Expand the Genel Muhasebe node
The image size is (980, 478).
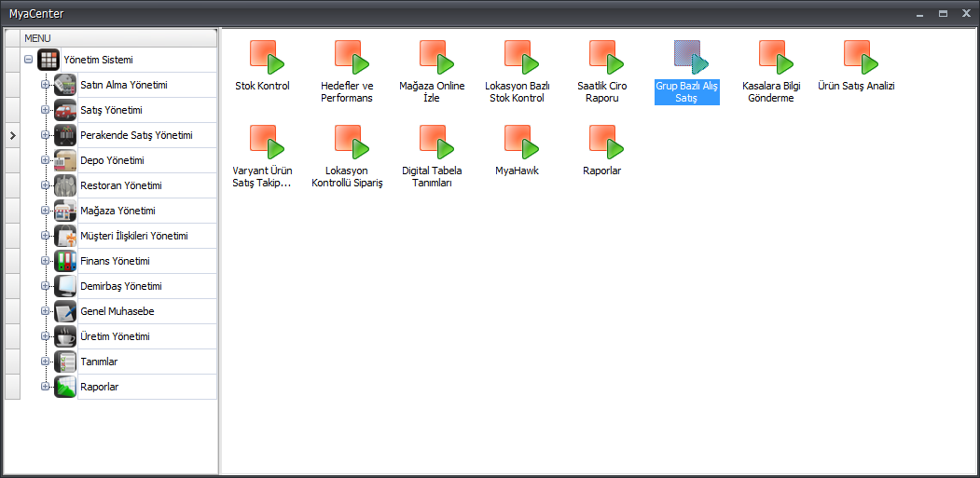[x=45, y=311]
